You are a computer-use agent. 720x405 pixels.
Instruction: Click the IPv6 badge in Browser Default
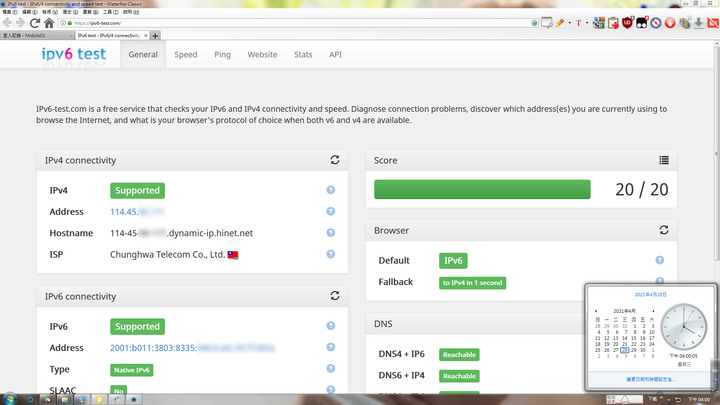[453, 260]
